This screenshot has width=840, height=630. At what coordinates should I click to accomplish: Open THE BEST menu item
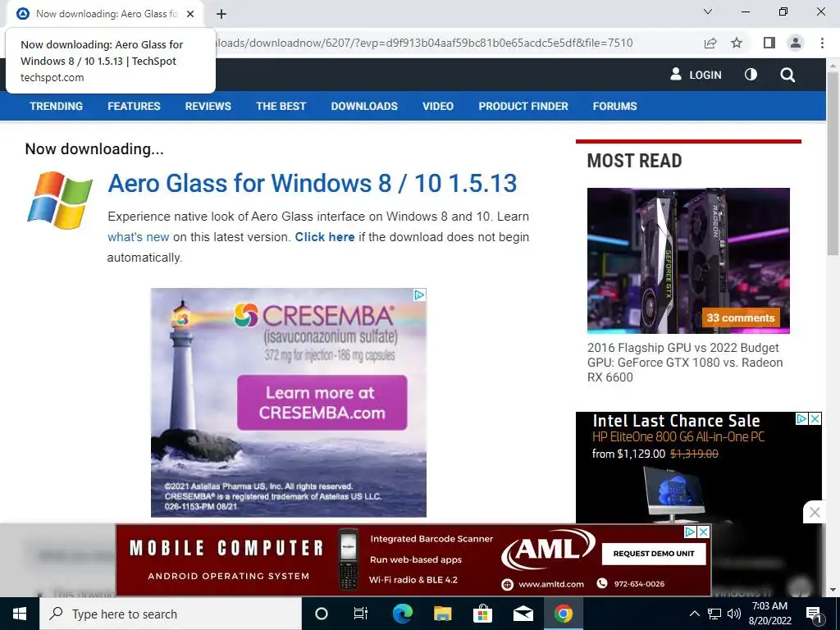[281, 106]
